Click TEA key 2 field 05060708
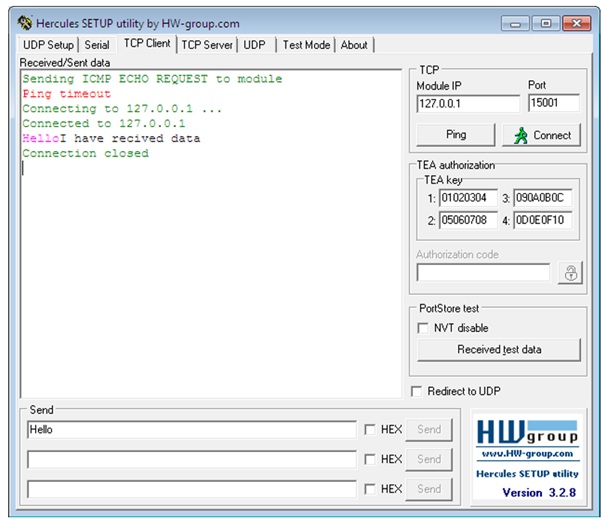 468,220
